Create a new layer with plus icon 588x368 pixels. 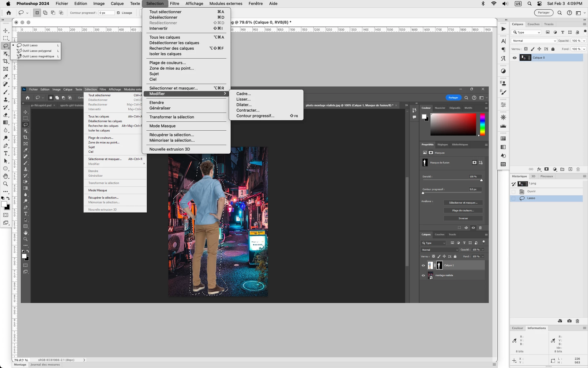(x=570, y=169)
